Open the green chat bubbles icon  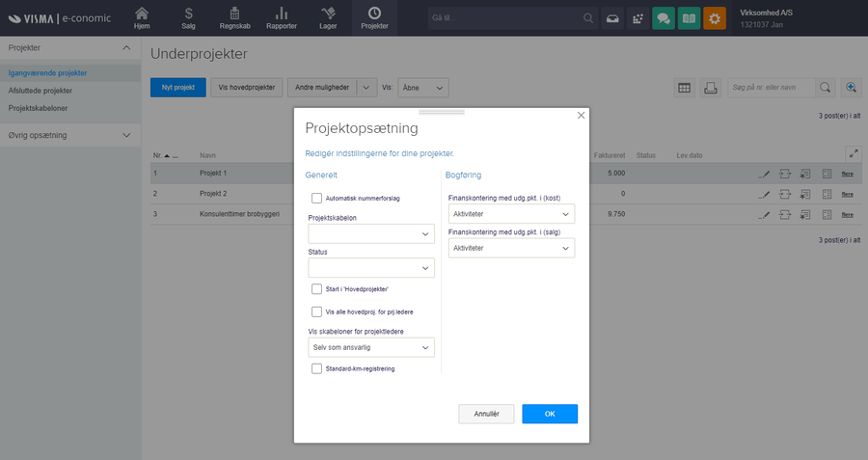coord(664,18)
